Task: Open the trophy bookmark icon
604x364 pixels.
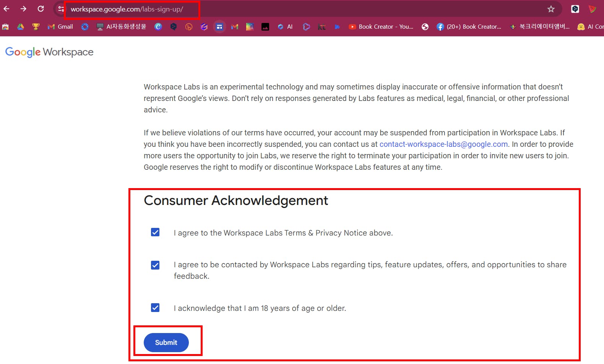Action: point(36,27)
